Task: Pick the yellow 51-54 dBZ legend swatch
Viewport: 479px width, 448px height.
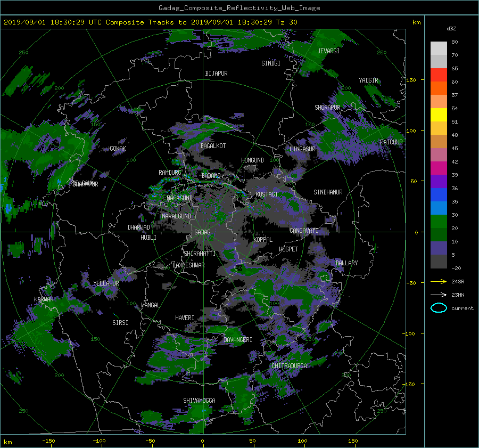Action: tap(439, 115)
